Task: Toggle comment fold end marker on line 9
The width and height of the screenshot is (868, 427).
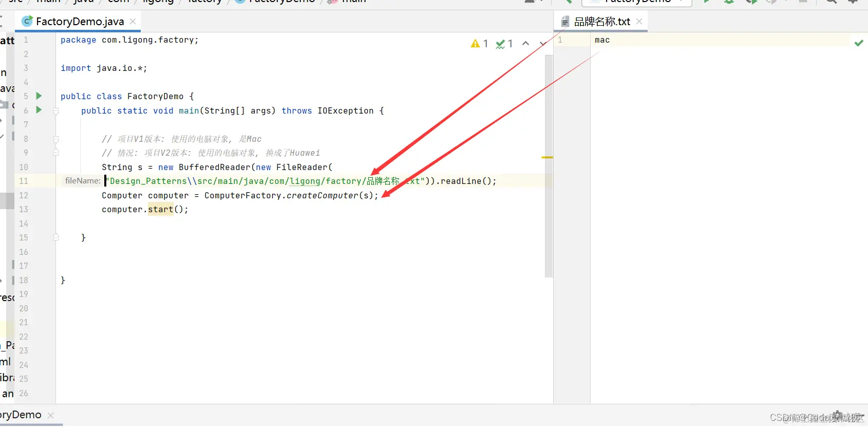Action: pyautogui.click(x=56, y=153)
